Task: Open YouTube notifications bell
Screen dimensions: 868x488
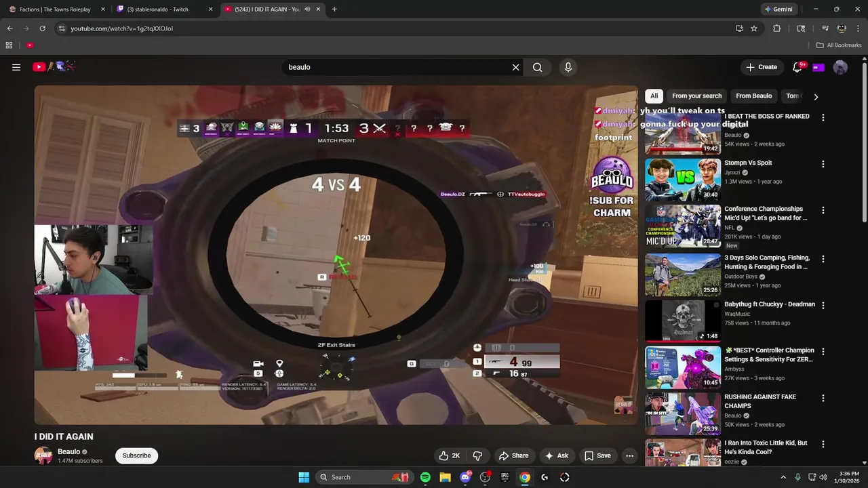Action: click(797, 67)
